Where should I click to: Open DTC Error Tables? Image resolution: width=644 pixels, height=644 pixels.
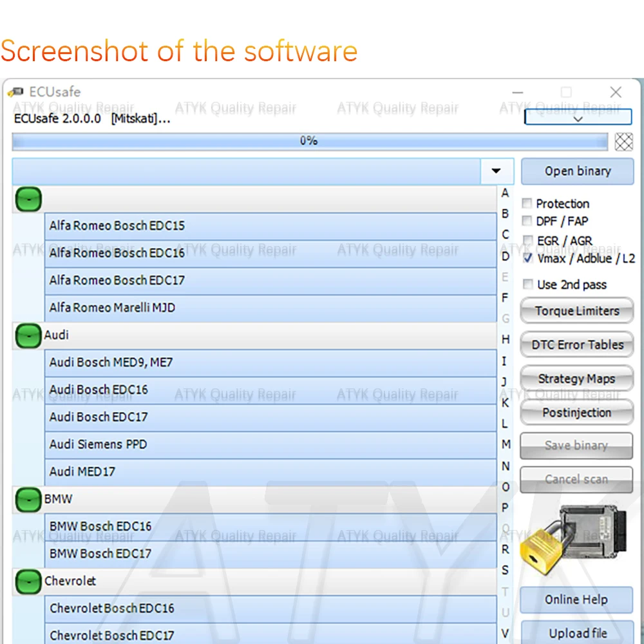pos(576,345)
